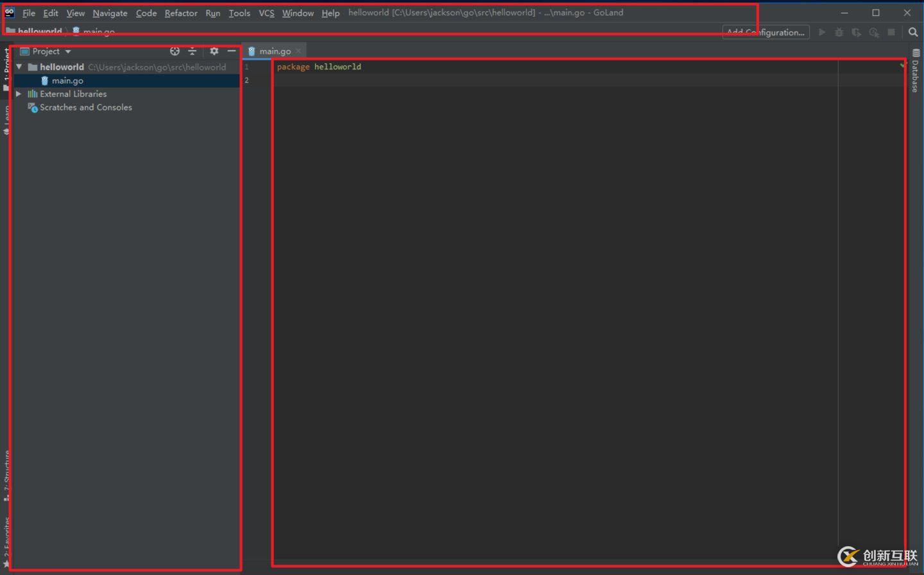The image size is (924, 575).
Task: Open the Refactor menu
Action: [181, 13]
